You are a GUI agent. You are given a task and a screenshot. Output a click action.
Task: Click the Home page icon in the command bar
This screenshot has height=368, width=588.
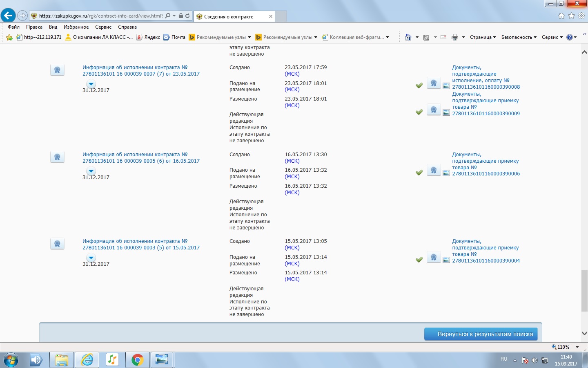pyautogui.click(x=408, y=37)
